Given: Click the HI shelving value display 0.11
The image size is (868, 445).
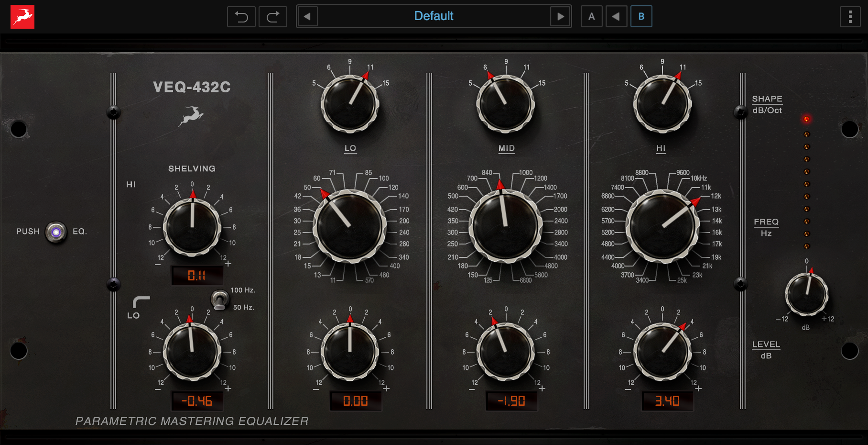Looking at the screenshot, I should (197, 276).
